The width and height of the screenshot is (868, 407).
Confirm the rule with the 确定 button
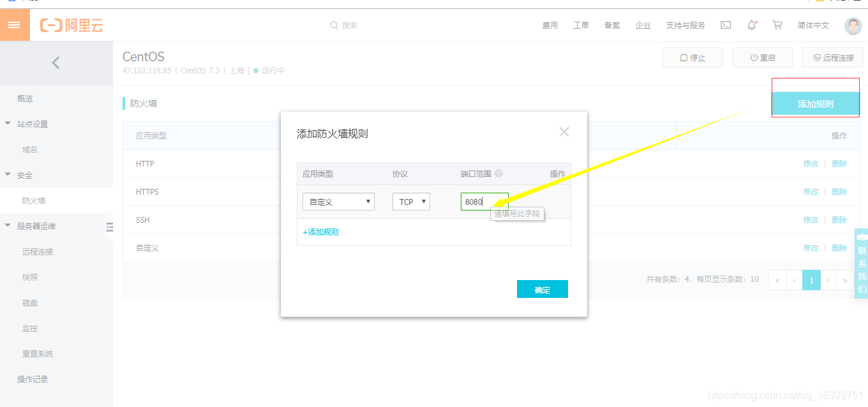[x=542, y=288]
